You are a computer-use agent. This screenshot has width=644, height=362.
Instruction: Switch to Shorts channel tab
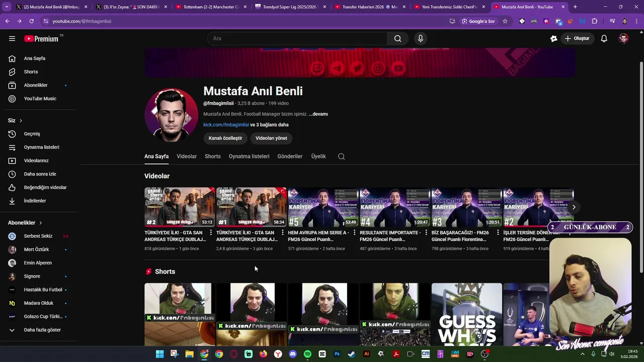click(x=212, y=156)
